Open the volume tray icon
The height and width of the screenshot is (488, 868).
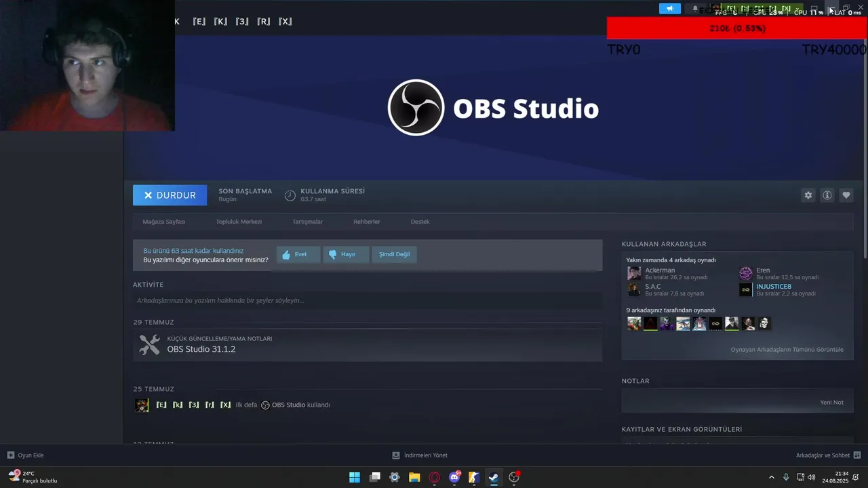coord(812,477)
